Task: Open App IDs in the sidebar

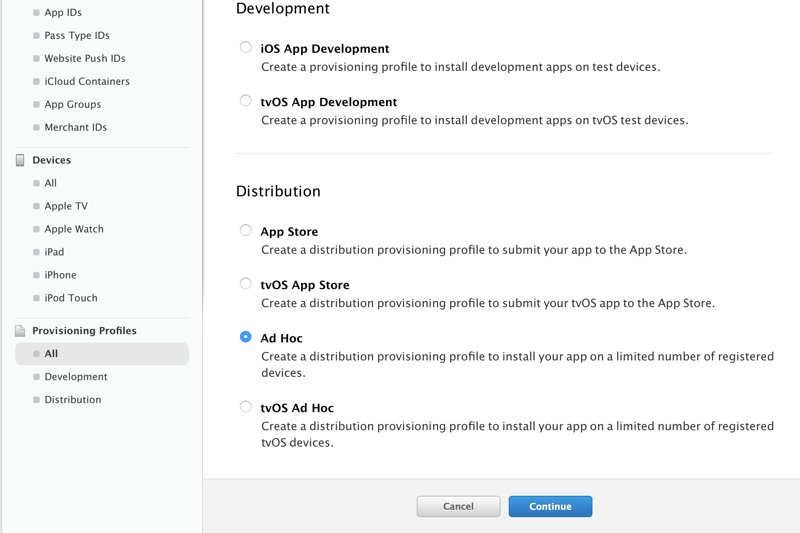Action: [x=63, y=13]
